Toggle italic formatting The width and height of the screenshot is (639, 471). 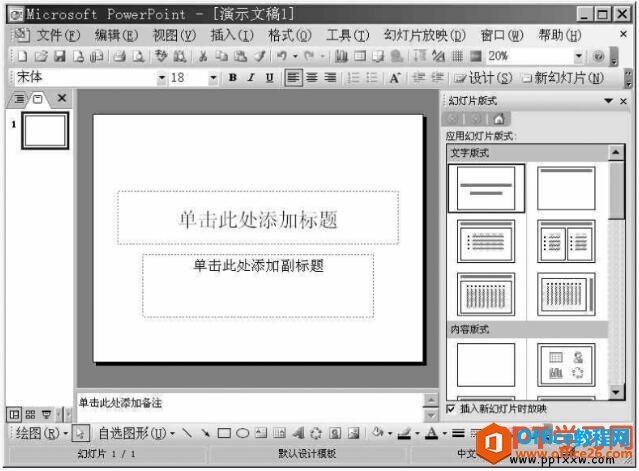pyautogui.click(x=251, y=77)
